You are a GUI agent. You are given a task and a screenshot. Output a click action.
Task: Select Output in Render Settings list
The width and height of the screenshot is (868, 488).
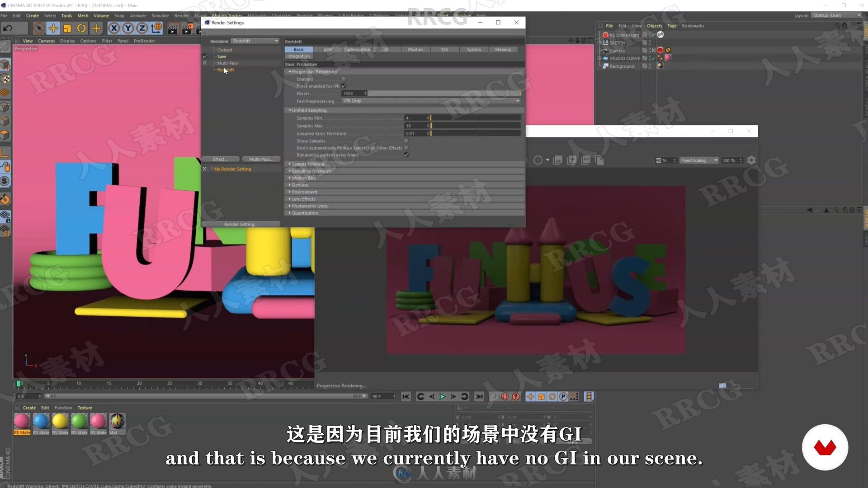pos(225,50)
